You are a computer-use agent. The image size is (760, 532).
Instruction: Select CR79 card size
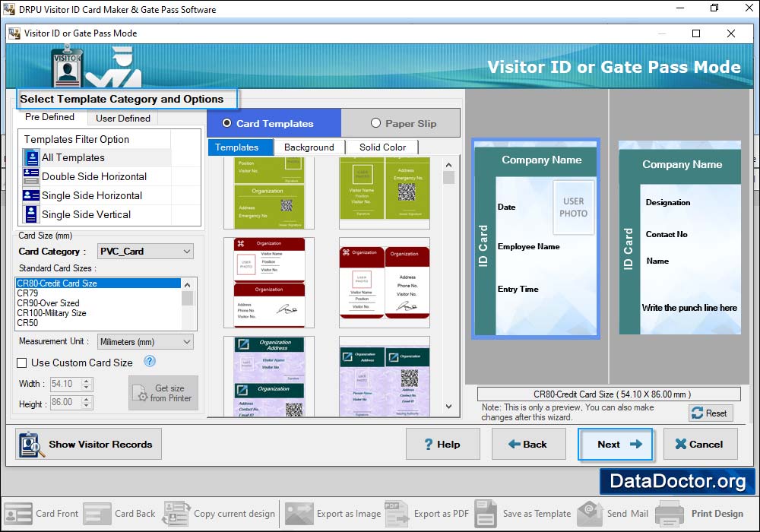click(x=98, y=293)
